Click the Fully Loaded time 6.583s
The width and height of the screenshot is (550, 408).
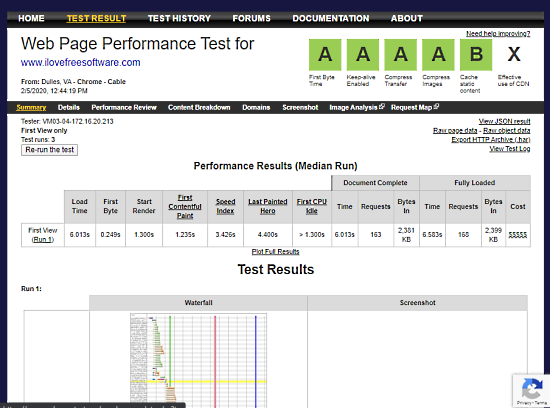pos(432,235)
